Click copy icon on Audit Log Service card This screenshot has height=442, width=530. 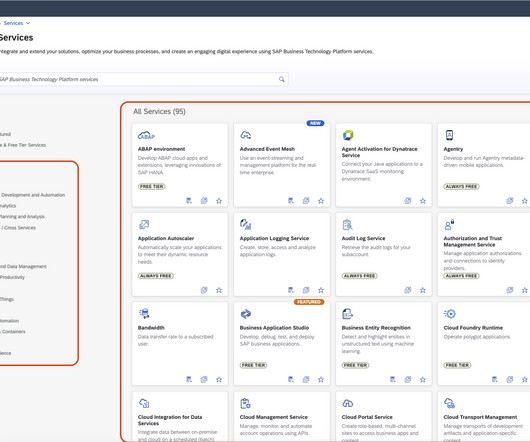pyautogui.click(x=408, y=290)
